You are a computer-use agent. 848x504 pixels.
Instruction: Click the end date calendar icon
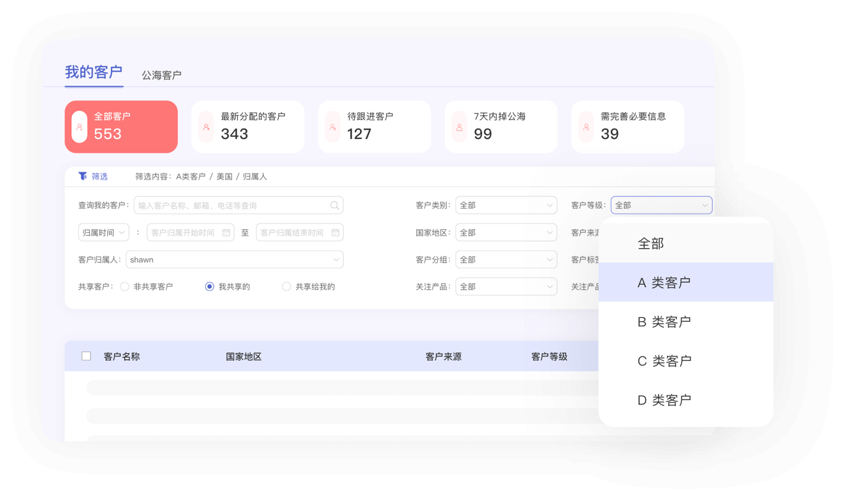point(335,233)
